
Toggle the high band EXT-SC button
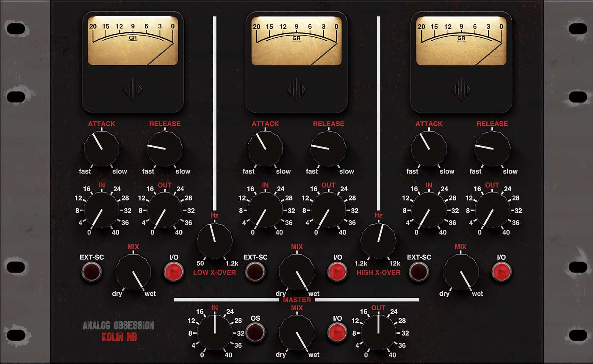(x=419, y=271)
